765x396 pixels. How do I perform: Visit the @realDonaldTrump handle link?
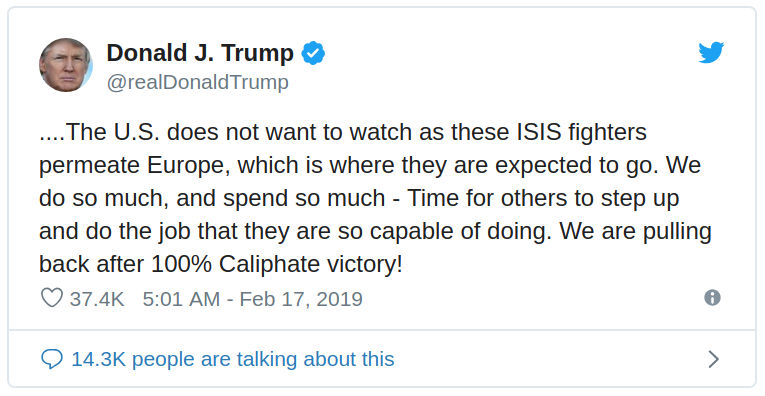[x=198, y=82]
